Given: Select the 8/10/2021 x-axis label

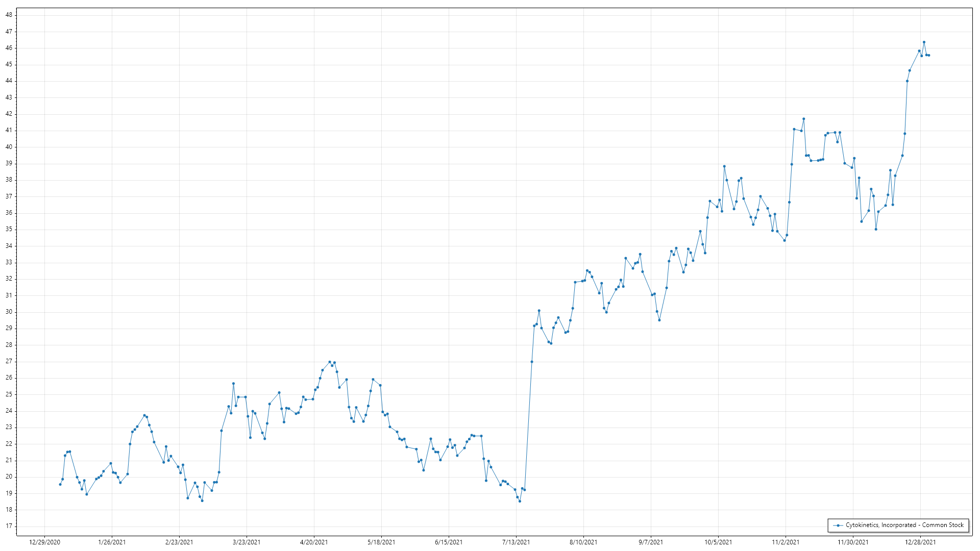Looking at the screenshot, I should click(x=583, y=542).
